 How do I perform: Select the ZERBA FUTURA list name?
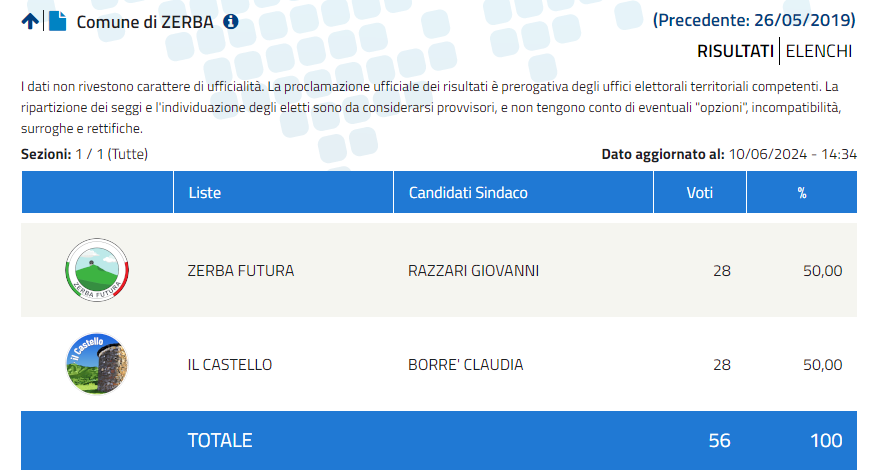(x=241, y=270)
